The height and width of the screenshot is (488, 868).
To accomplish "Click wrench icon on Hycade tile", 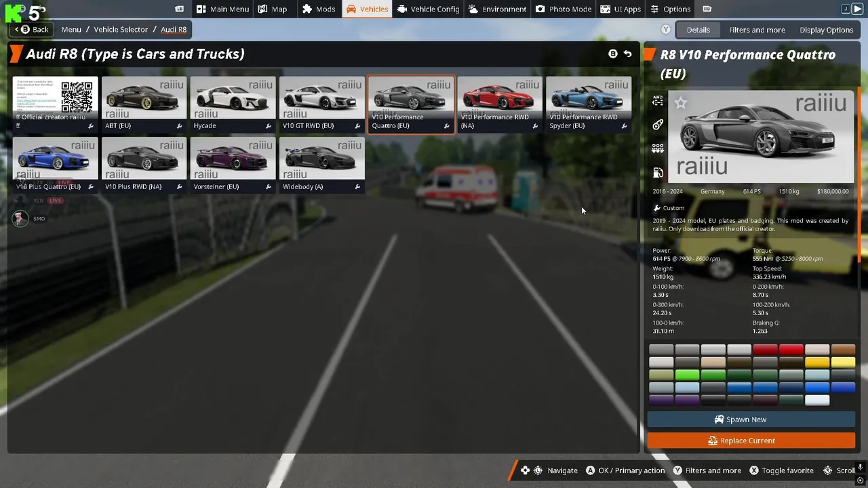I will click(269, 126).
